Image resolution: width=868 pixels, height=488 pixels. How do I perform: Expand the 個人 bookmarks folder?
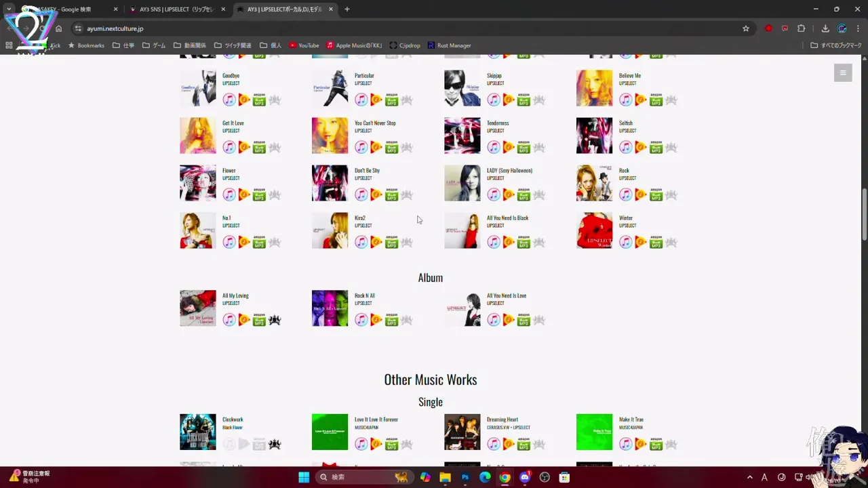(271, 45)
